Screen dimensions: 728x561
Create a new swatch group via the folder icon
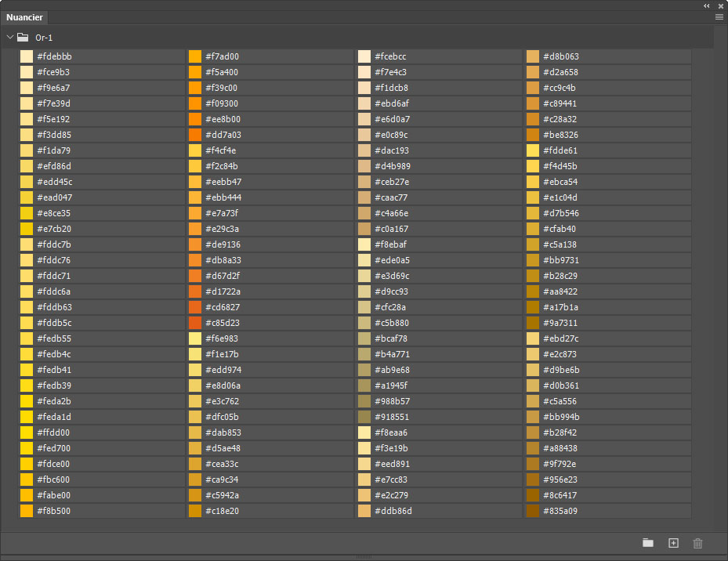click(x=648, y=542)
